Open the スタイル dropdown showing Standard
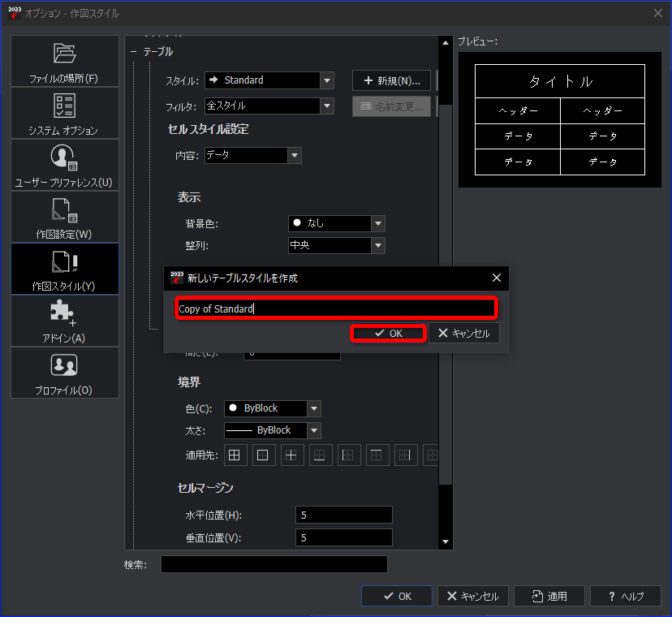This screenshot has width=672, height=617. (269, 80)
